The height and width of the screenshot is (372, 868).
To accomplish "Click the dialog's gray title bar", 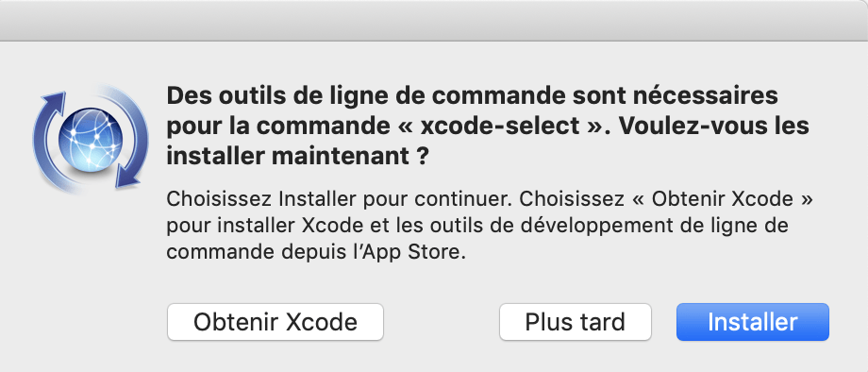I will point(434,21).
